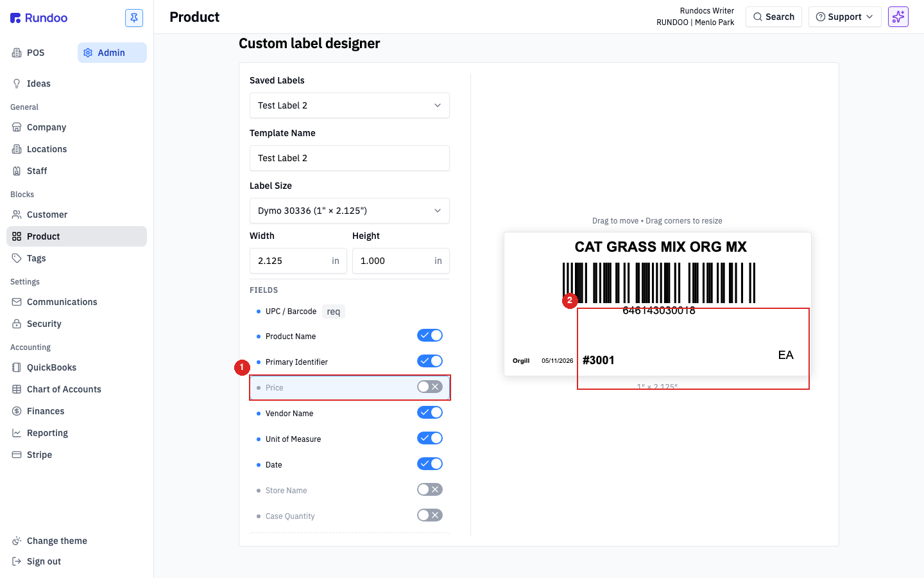Click the QuickBooks book icon

pos(17,367)
